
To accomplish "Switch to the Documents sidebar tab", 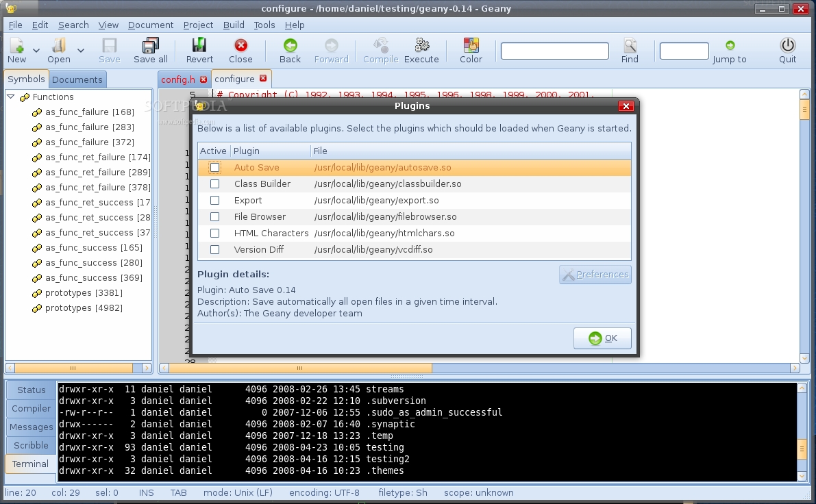I will tap(77, 79).
